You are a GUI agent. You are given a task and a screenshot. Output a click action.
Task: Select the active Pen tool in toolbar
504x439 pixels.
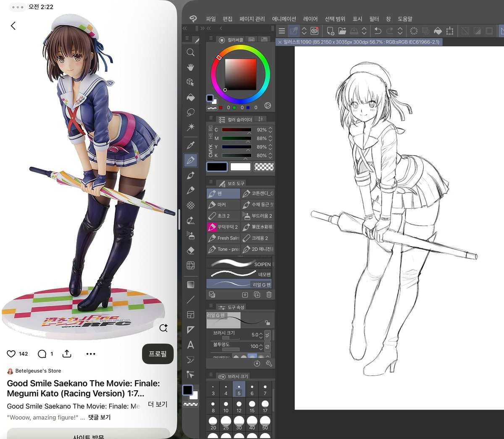click(x=191, y=160)
